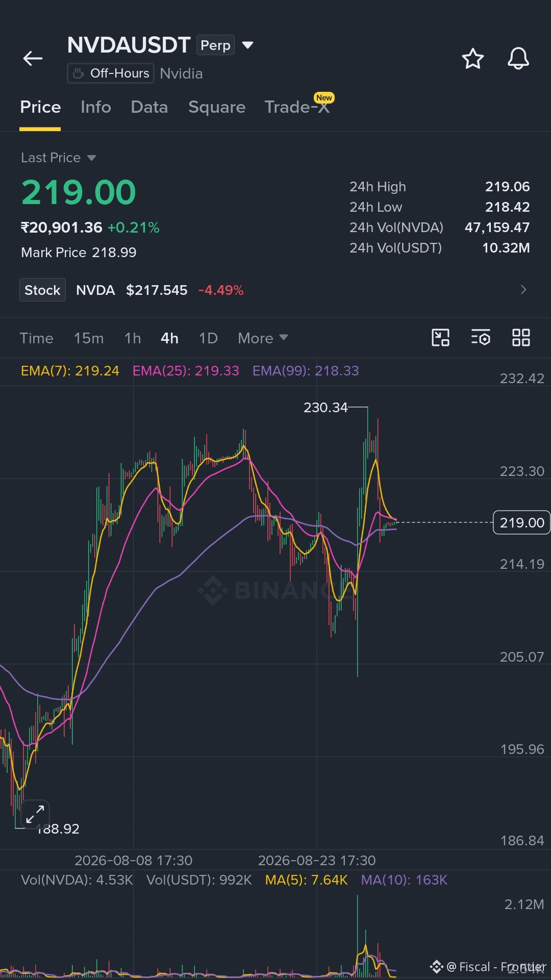Expand chart to fullscreen

pyautogui.click(x=35, y=814)
